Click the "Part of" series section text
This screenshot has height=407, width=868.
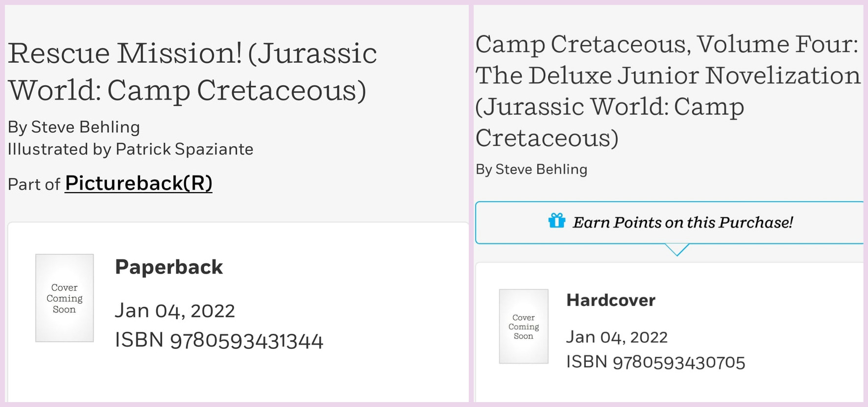point(32,184)
